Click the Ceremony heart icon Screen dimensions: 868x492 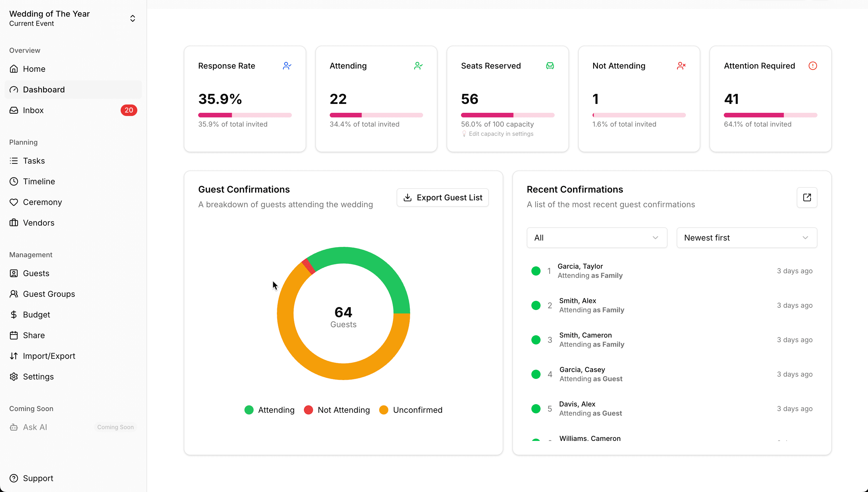(14, 202)
